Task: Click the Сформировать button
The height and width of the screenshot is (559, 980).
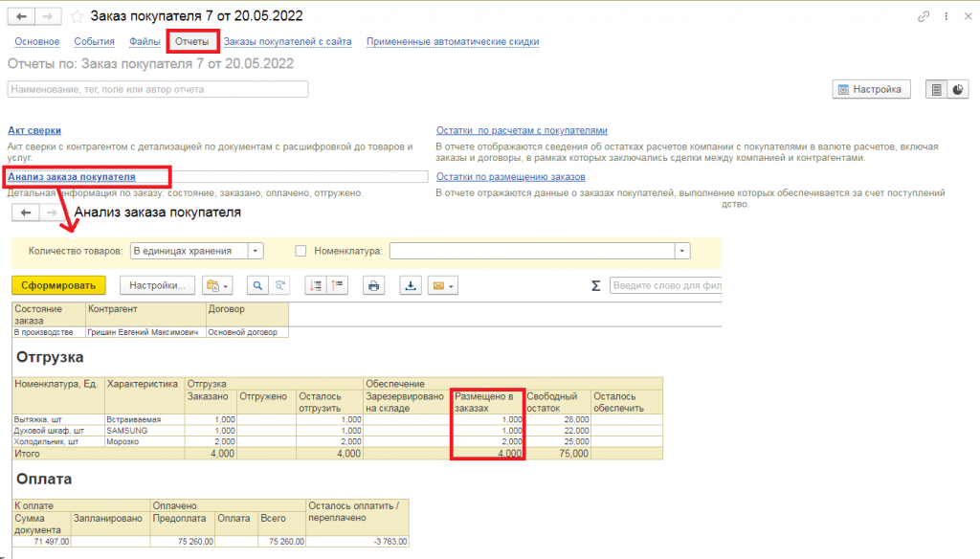Action: 58,286
